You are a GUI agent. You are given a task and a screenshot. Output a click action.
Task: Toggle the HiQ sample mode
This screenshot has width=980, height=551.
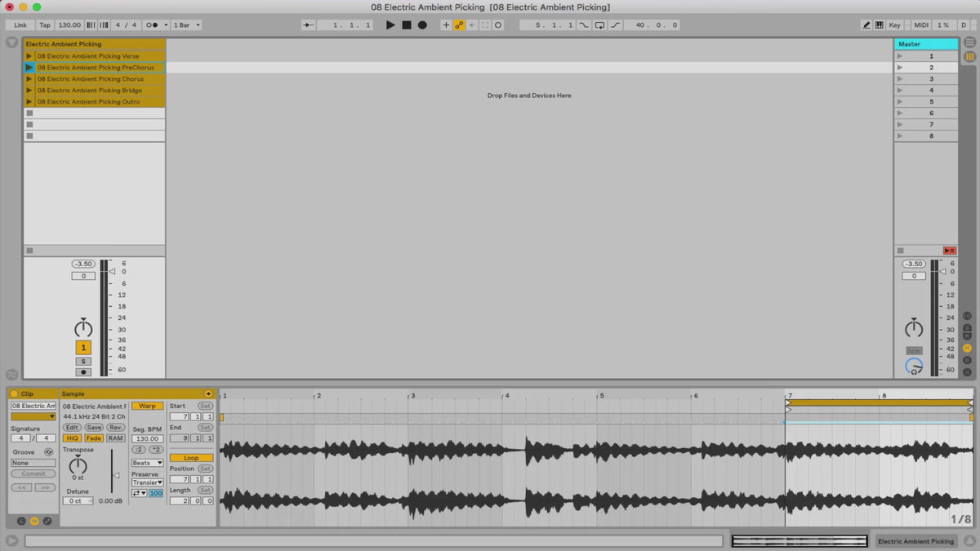point(72,438)
